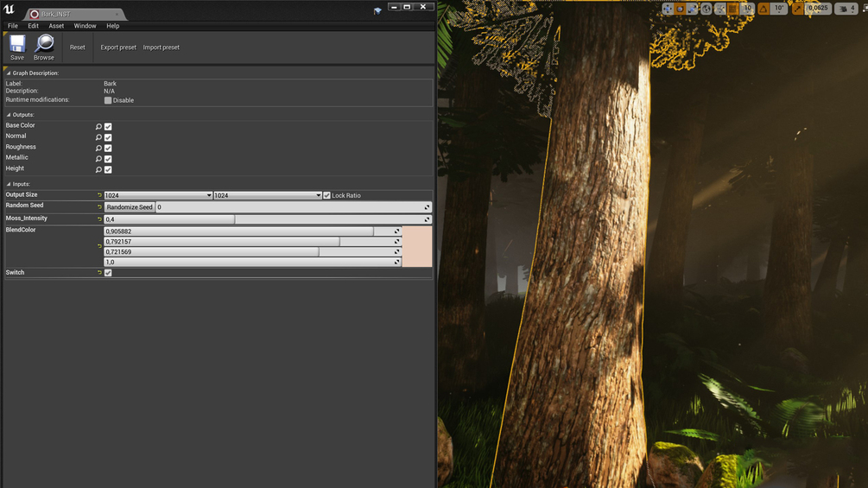Screen dimensions: 868x488
Task: Click the Randomize Seed button
Action: click(130, 207)
